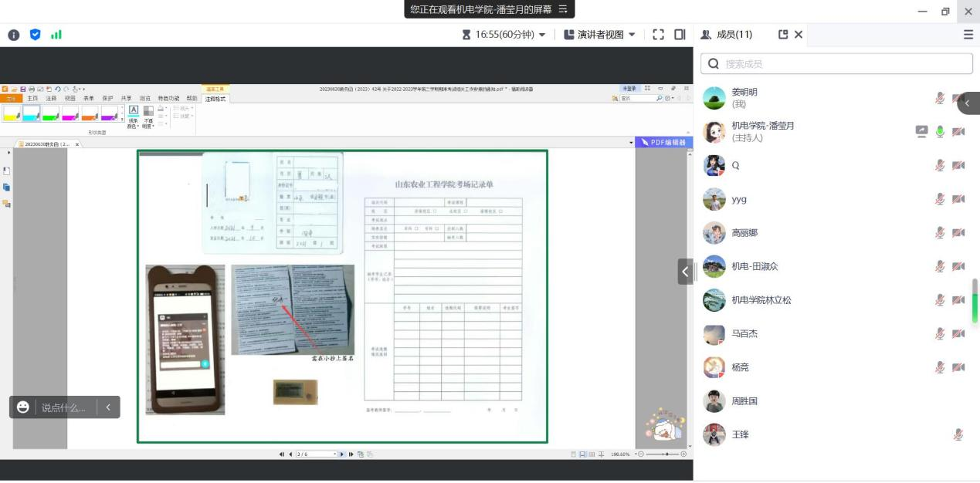Image resolution: width=980 pixels, height=483 pixels.
Task: Close the members panel
Action: pos(799,35)
